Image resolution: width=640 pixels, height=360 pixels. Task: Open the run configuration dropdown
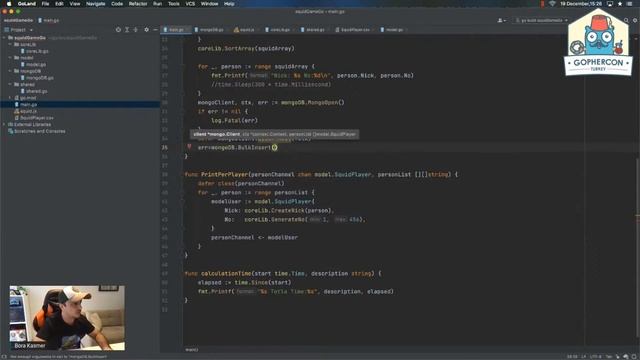click(541, 20)
